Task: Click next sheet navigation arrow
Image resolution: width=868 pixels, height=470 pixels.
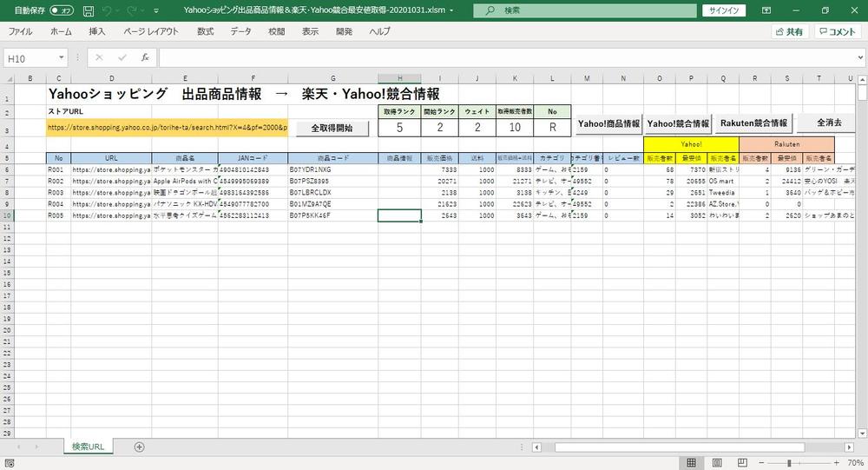Action: click(x=37, y=447)
